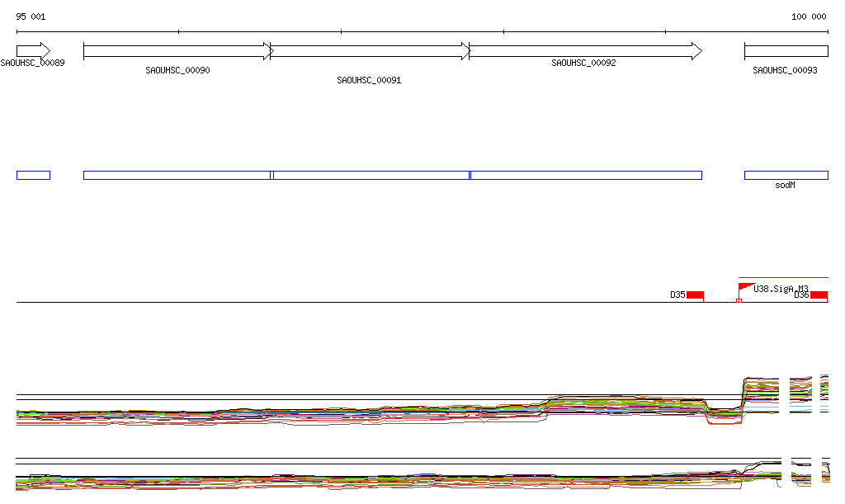
Task: Click the sodM blue annotation box
Action: (x=786, y=175)
